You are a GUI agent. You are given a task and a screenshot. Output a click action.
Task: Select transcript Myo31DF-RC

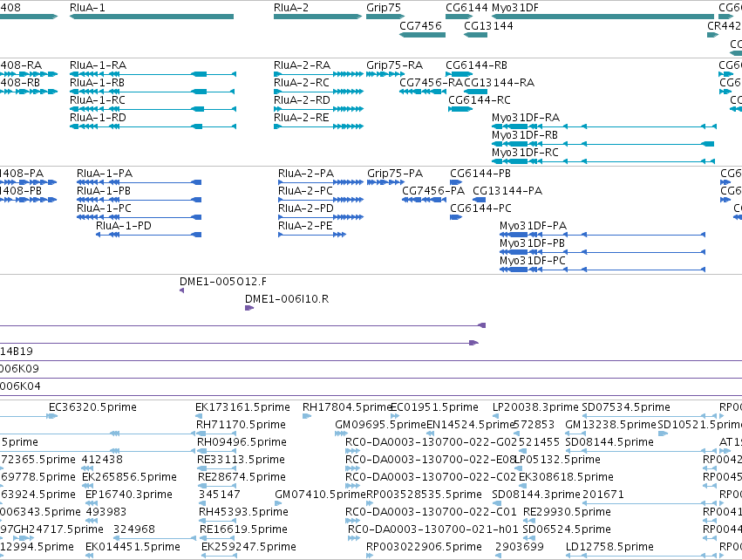tap(525, 153)
